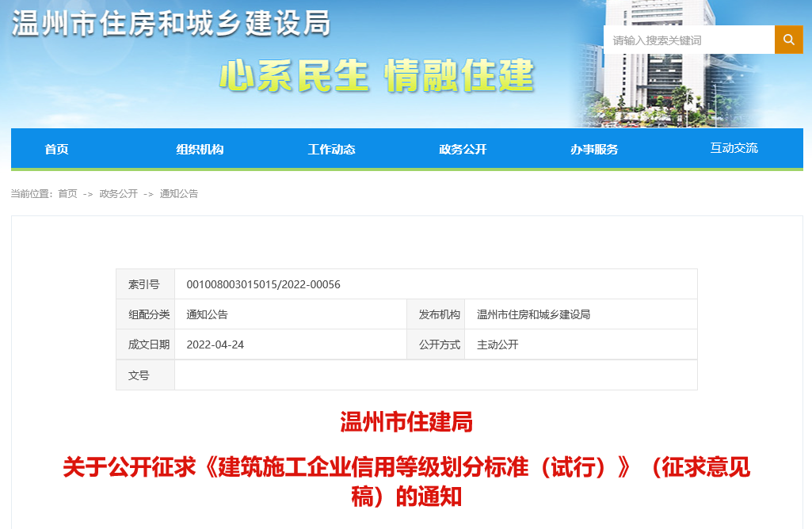
Task: Click the 主动公开 value in the info table
Action: pos(497,344)
